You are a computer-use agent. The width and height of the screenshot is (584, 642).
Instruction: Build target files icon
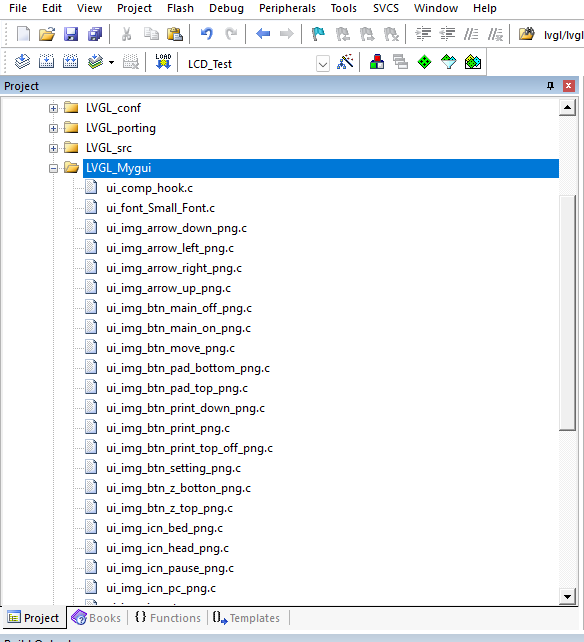(x=46, y=62)
